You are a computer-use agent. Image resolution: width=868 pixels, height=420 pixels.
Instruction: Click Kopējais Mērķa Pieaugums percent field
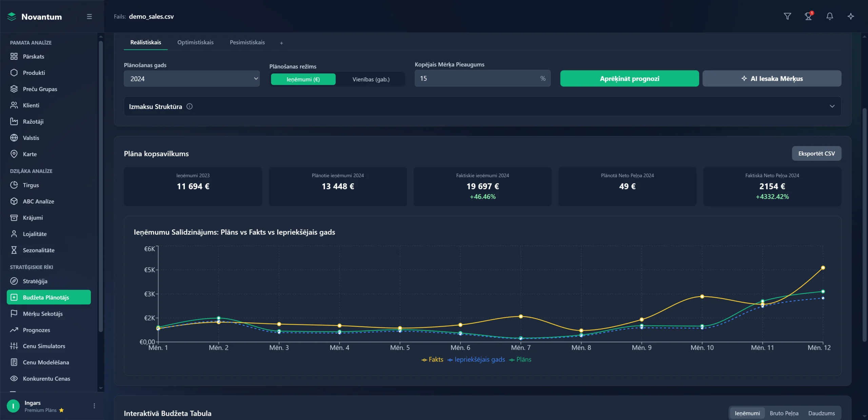coord(478,79)
